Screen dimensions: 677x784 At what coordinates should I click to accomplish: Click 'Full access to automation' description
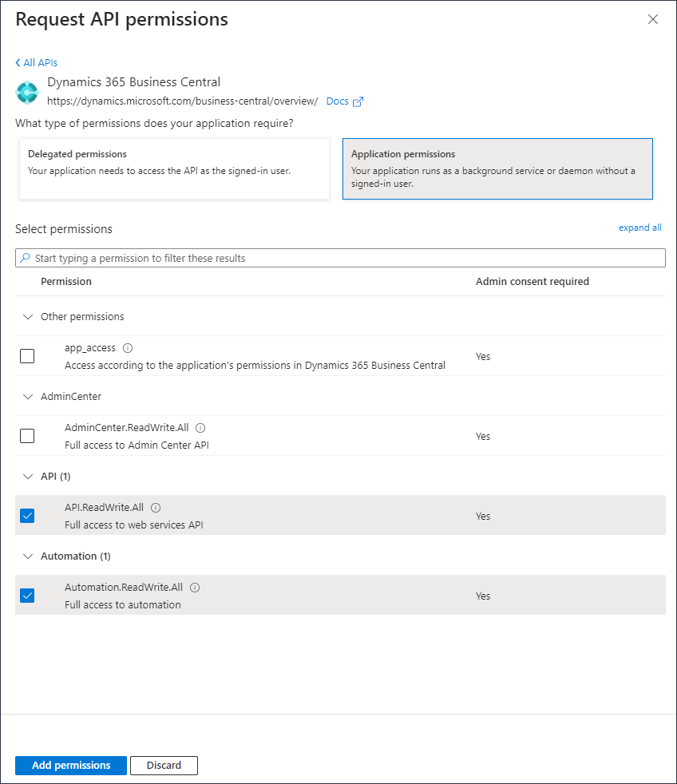point(123,605)
